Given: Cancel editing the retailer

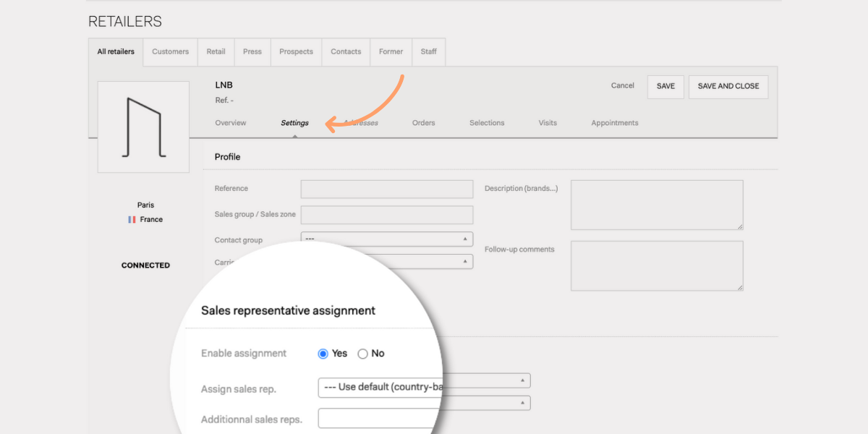Looking at the screenshot, I should coord(622,85).
